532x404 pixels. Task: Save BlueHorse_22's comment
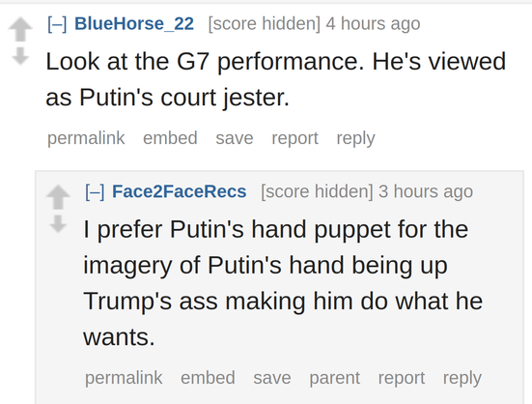235,138
